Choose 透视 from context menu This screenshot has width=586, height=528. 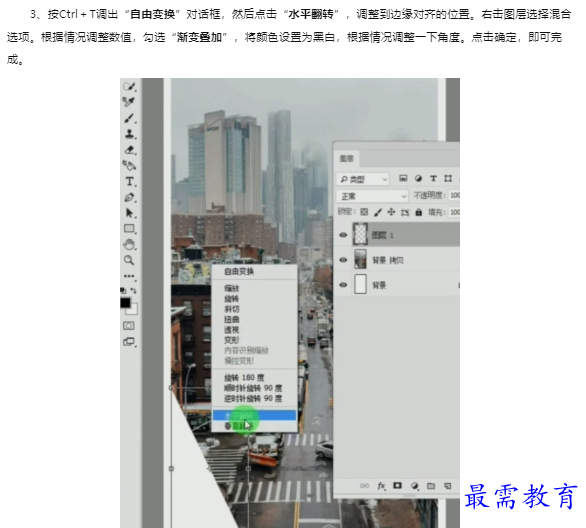[x=231, y=330]
